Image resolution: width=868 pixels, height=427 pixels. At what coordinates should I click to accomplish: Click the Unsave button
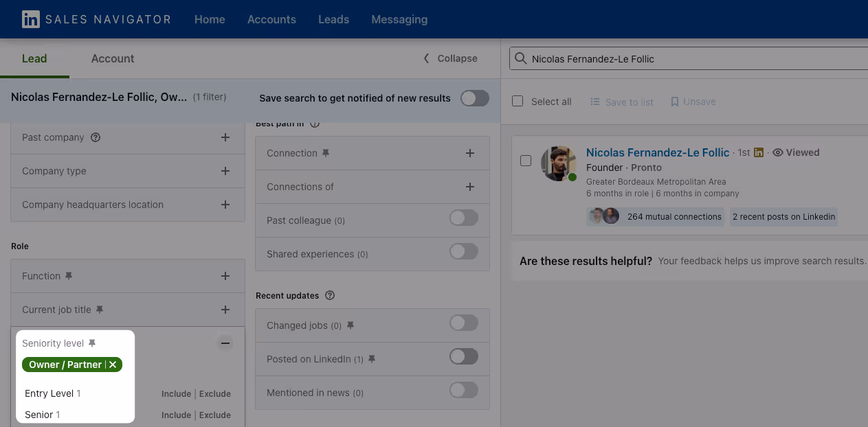[x=693, y=102]
